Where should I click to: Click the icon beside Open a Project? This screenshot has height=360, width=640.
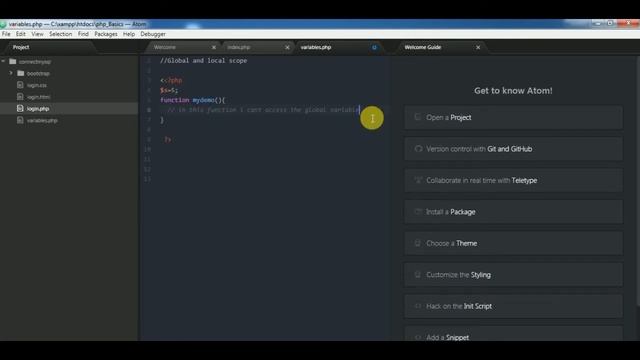(x=418, y=117)
